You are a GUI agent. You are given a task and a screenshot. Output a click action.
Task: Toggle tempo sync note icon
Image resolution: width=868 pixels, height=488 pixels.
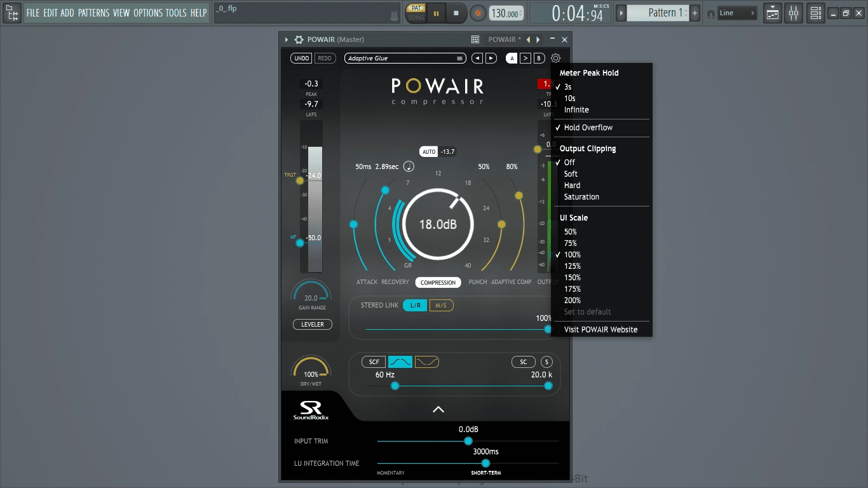tap(409, 167)
